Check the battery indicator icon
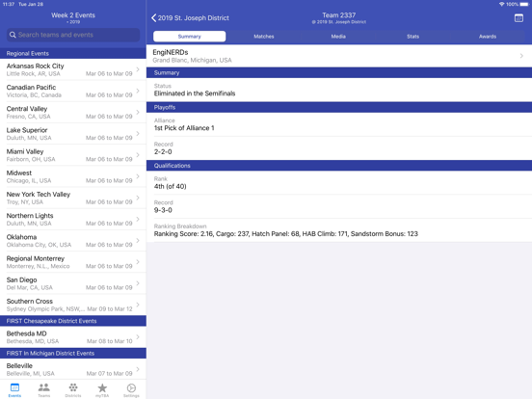 pos(524,4)
